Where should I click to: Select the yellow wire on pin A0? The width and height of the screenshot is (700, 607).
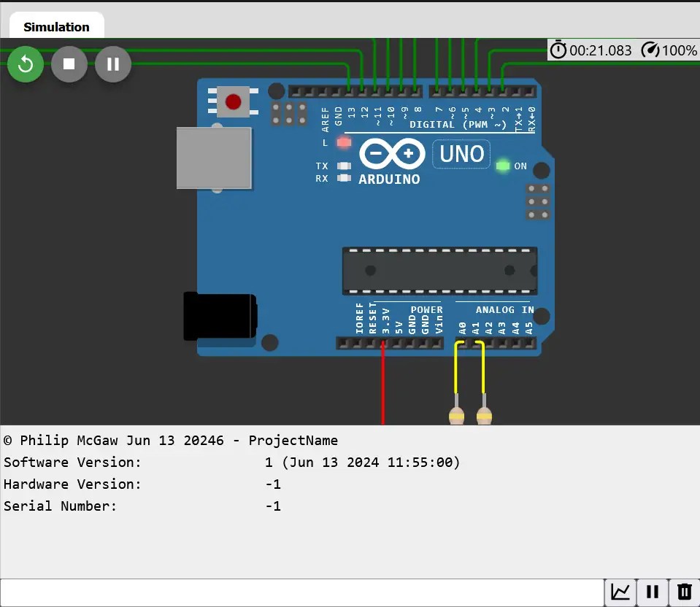point(456,368)
